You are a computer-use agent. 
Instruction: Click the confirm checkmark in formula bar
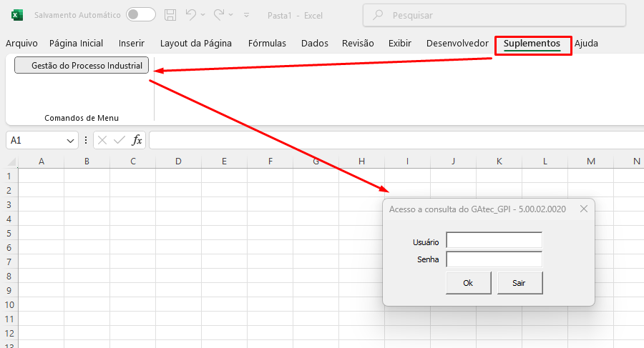tap(119, 140)
